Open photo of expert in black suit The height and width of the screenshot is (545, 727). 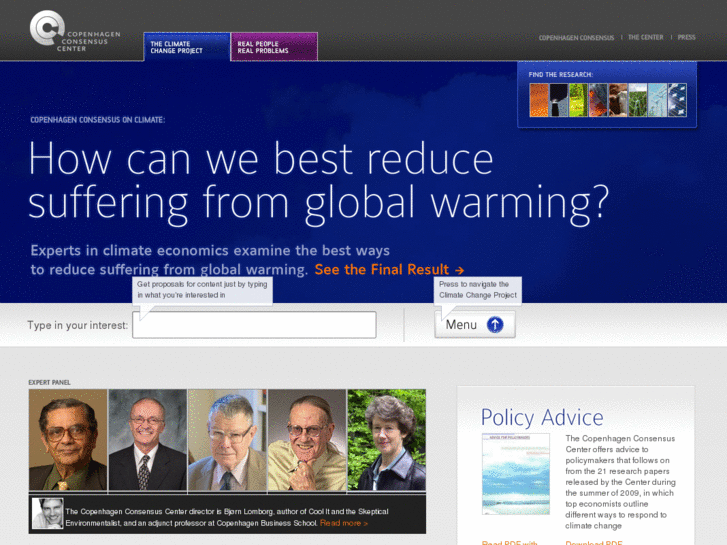tap(147, 440)
